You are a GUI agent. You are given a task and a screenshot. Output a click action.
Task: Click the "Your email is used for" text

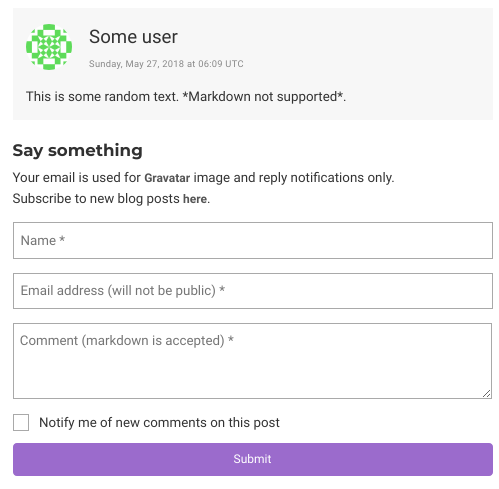(x=77, y=178)
